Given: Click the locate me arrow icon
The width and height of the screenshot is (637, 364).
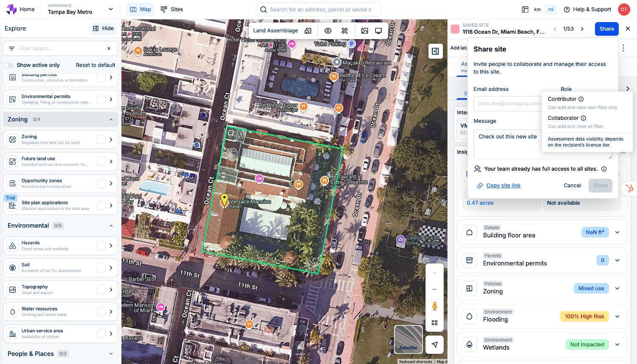Looking at the screenshot, I should pyautogui.click(x=434, y=344).
